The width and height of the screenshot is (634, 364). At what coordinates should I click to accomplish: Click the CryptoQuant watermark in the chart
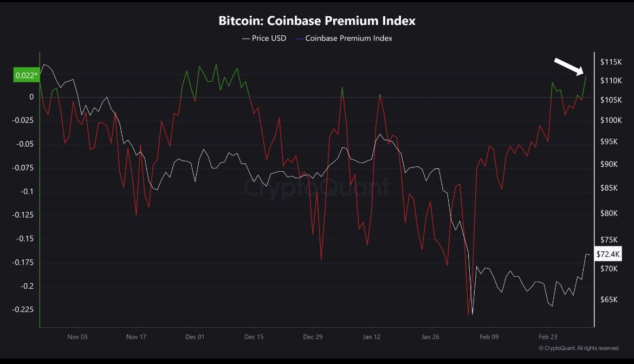point(316,187)
